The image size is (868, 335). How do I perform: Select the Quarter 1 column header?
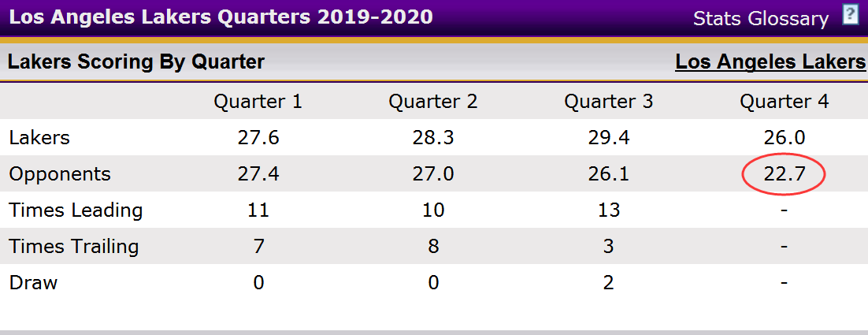click(x=258, y=102)
